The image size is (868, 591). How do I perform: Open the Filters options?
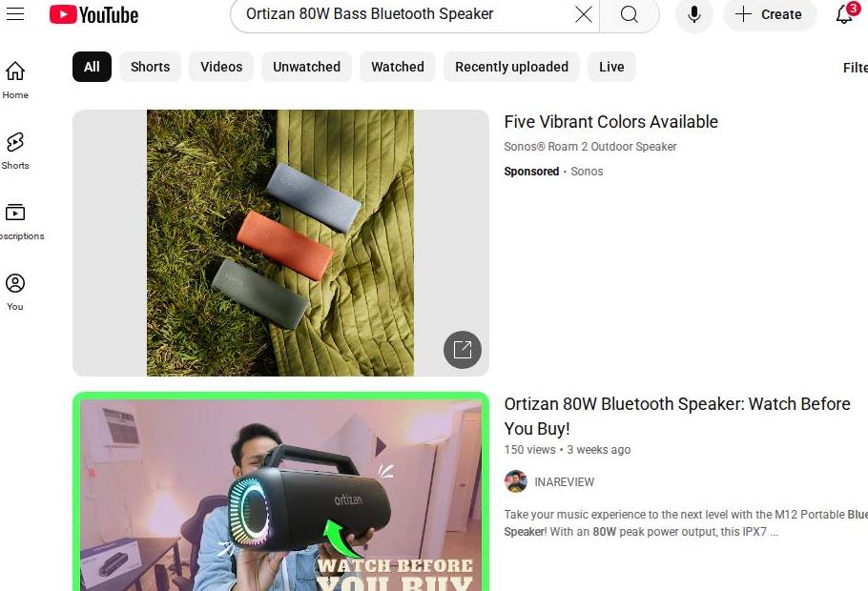point(855,68)
